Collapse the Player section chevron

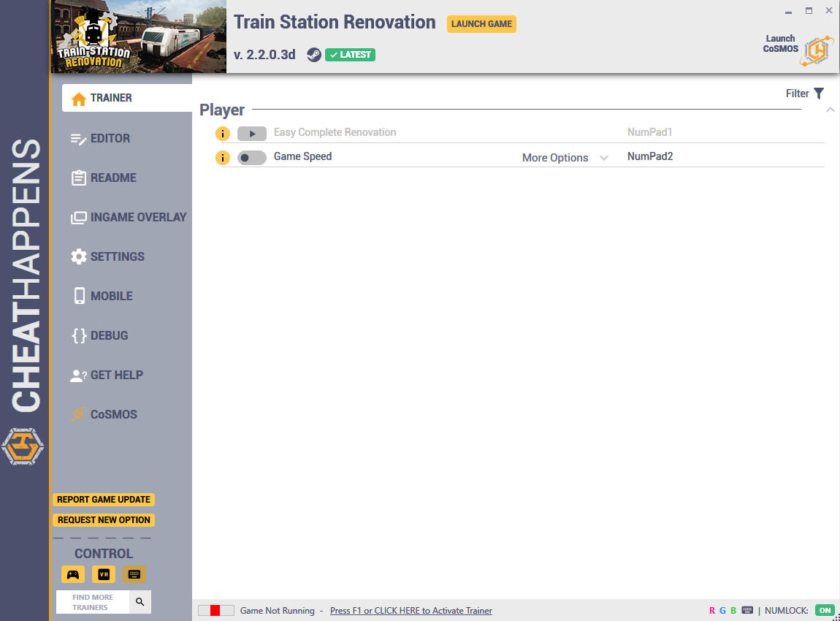coord(830,110)
